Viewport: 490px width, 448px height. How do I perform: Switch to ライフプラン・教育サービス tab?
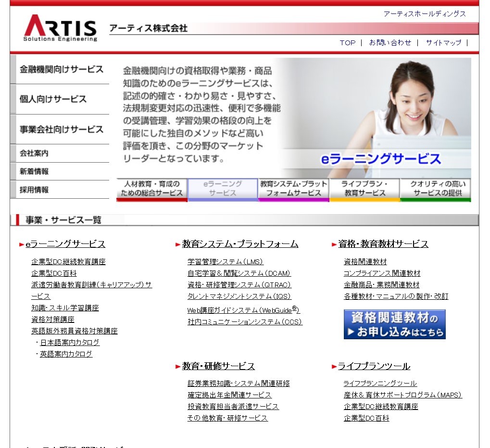[x=364, y=190]
